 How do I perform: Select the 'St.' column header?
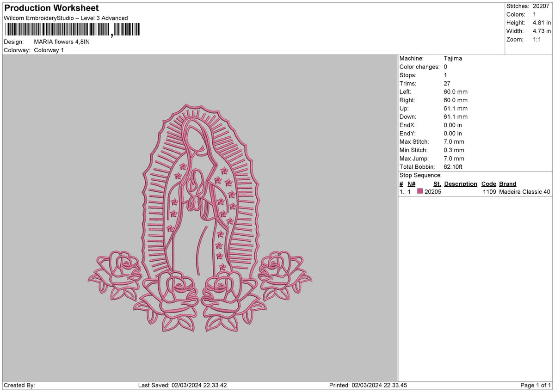(437, 184)
